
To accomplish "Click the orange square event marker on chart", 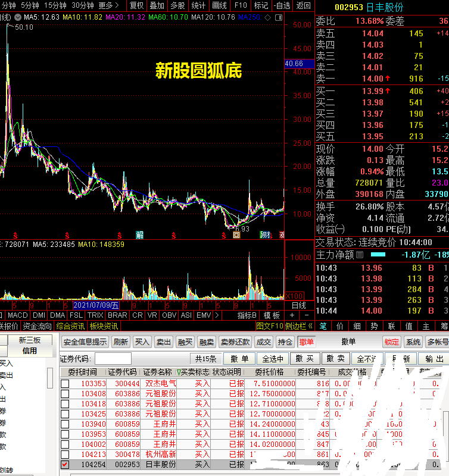I will click(x=236, y=234).
